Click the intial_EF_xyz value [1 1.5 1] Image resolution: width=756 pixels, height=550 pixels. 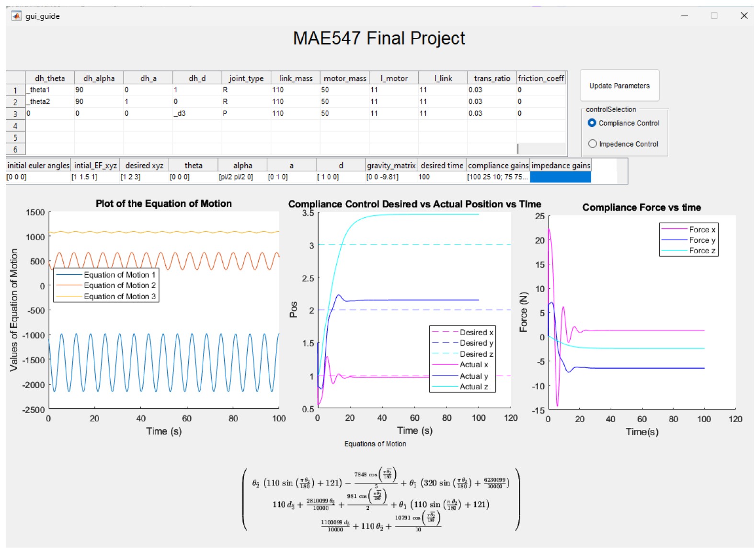[95, 177]
